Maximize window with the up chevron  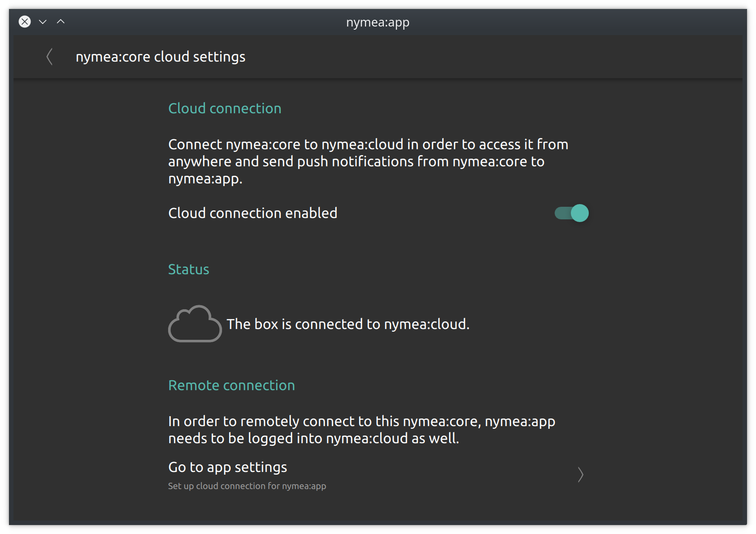coord(61,22)
